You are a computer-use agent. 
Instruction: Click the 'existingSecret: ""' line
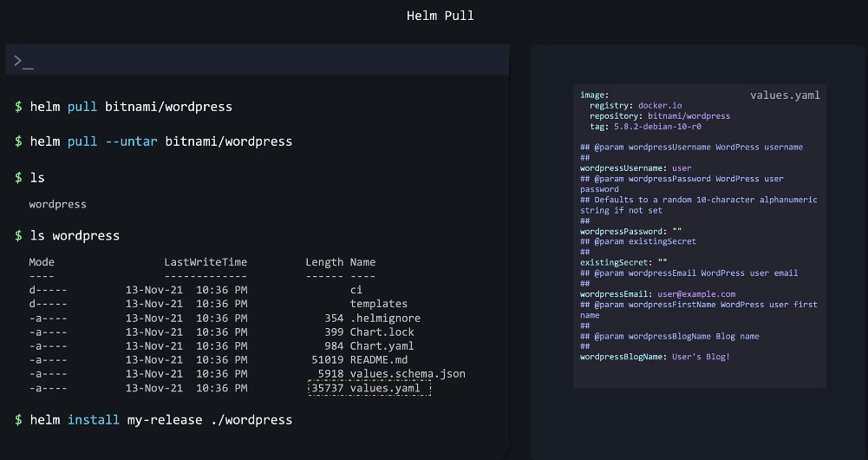[x=623, y=262]
